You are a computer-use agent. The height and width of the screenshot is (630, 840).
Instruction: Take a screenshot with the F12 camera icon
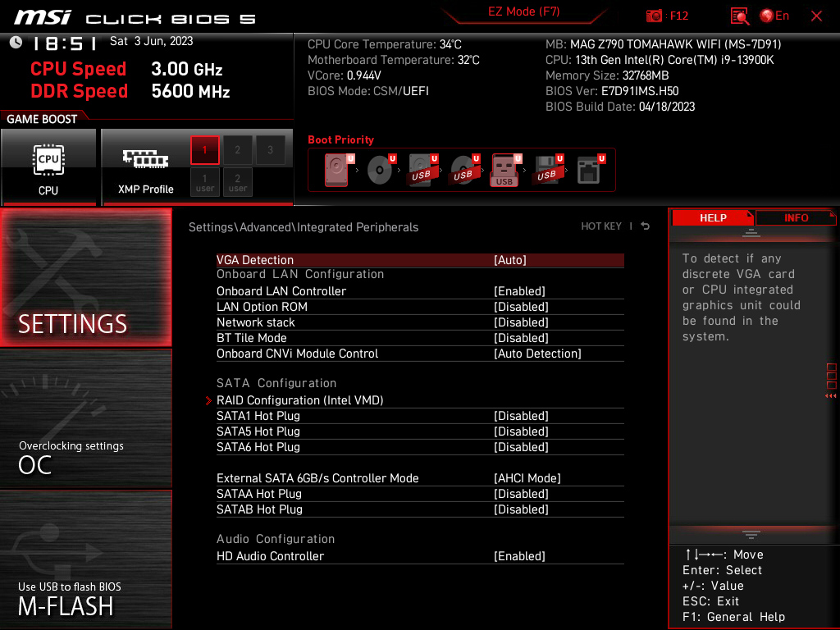(666, 16)
